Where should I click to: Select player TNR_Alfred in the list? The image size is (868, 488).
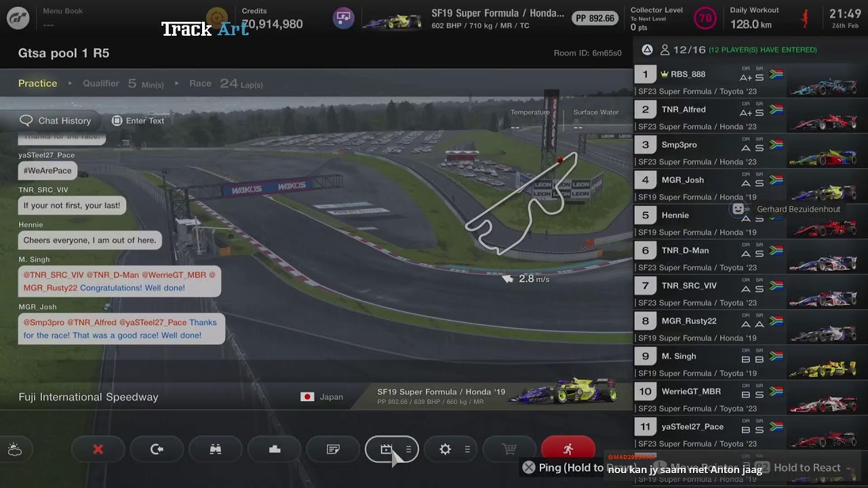coord(751,118)
